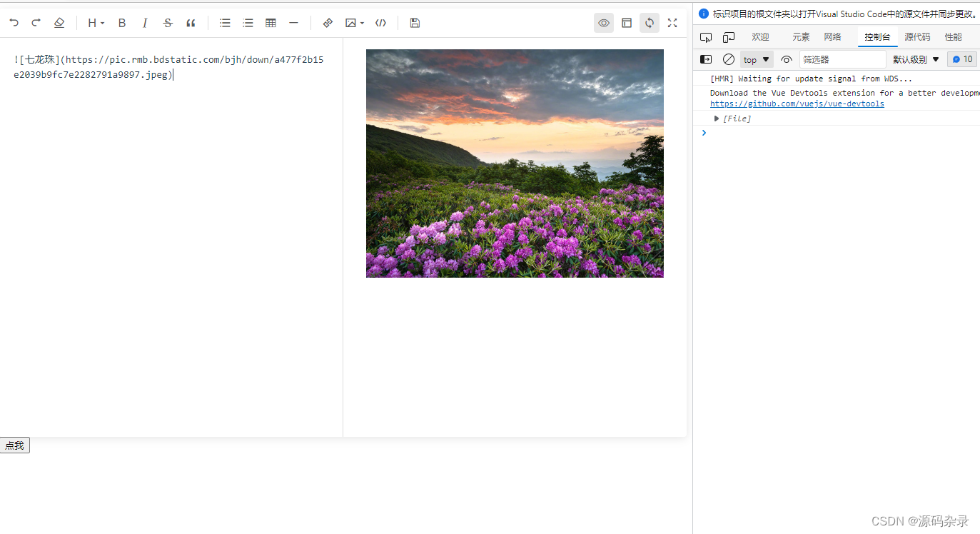Insert an unordered bullet list
Viewport: 980px width, 534px height.
click(225, 23)
